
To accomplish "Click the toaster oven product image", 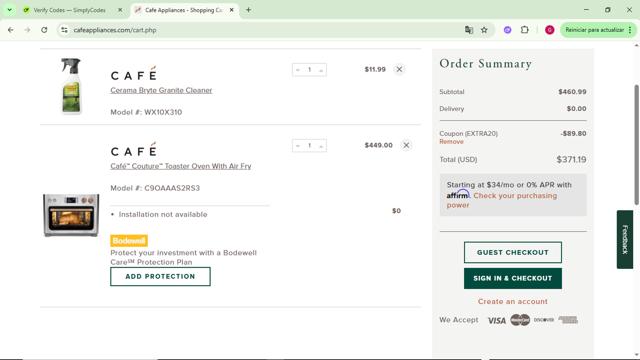I will pyautogui.click(x=71, y=215).
